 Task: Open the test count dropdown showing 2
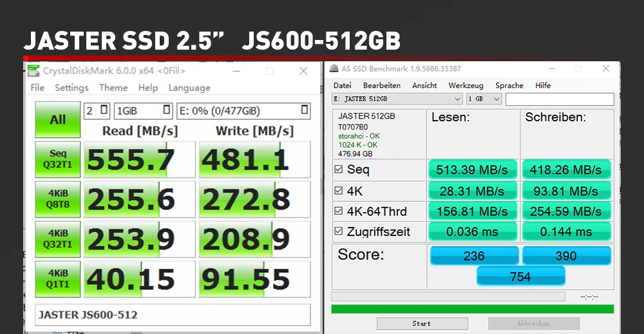tap(97, 111)
